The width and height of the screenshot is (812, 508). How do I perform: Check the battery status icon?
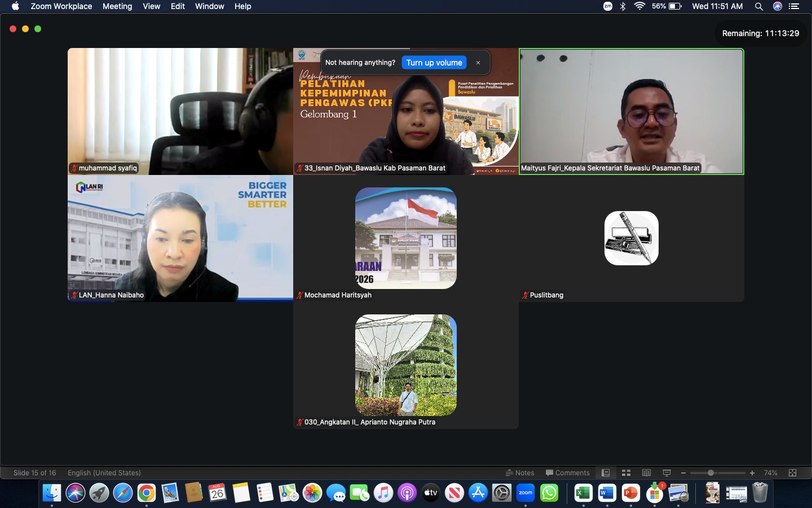tap(675, 6)
